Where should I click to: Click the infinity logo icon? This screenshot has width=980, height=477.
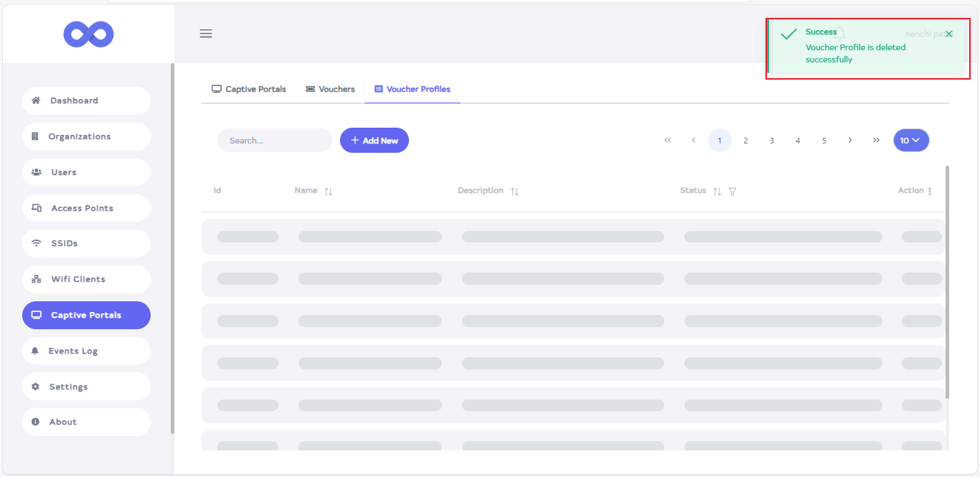click(88, 34)
